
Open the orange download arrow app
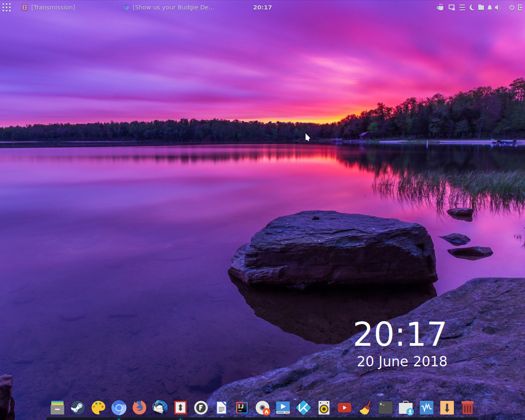click(x=447, y=408)
